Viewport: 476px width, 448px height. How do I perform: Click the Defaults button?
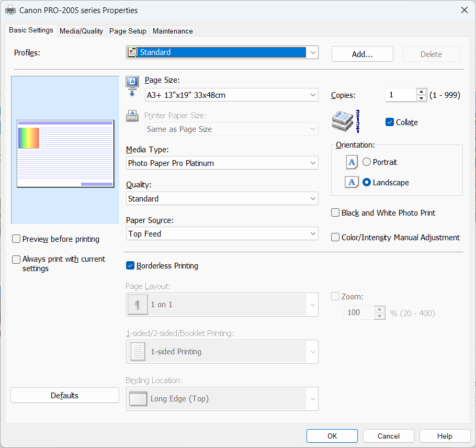click(65, 396)
